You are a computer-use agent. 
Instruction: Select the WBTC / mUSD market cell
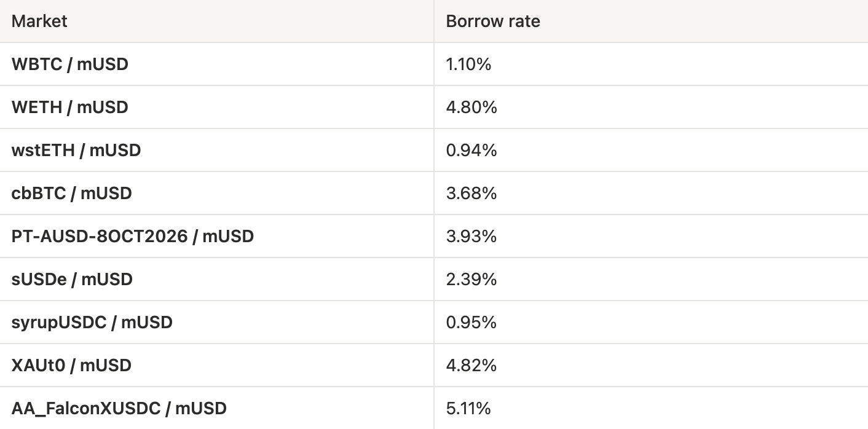pyautogui.click(x=216, y=64)
